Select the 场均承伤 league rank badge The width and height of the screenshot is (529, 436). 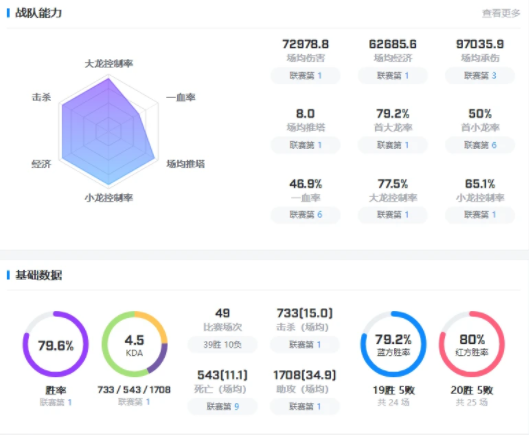[x=480, y=75]
